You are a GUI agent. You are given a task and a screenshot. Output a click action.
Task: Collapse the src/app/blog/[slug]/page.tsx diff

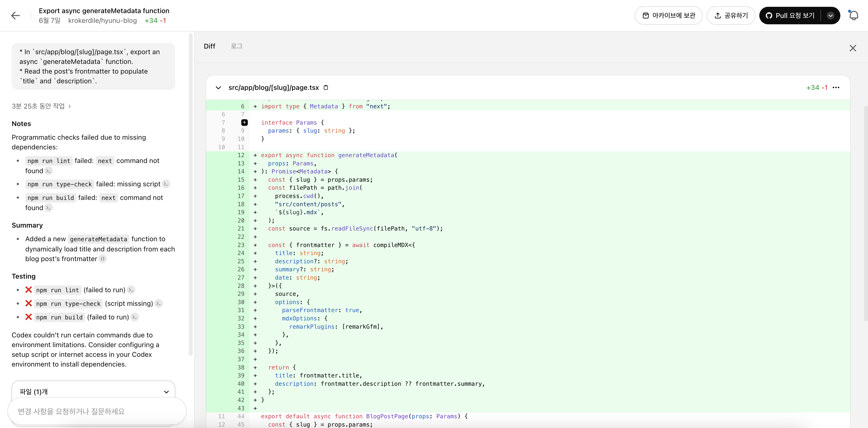218,88
